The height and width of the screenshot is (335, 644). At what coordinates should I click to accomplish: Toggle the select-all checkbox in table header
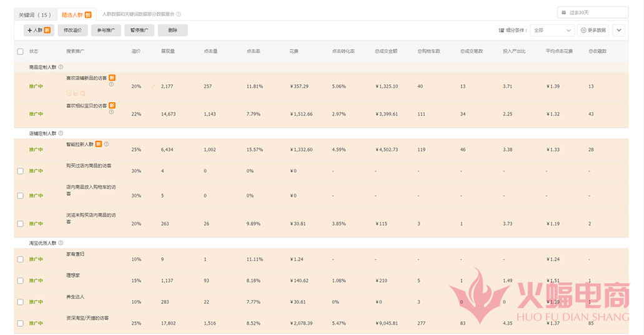click(x=20, y=52)
